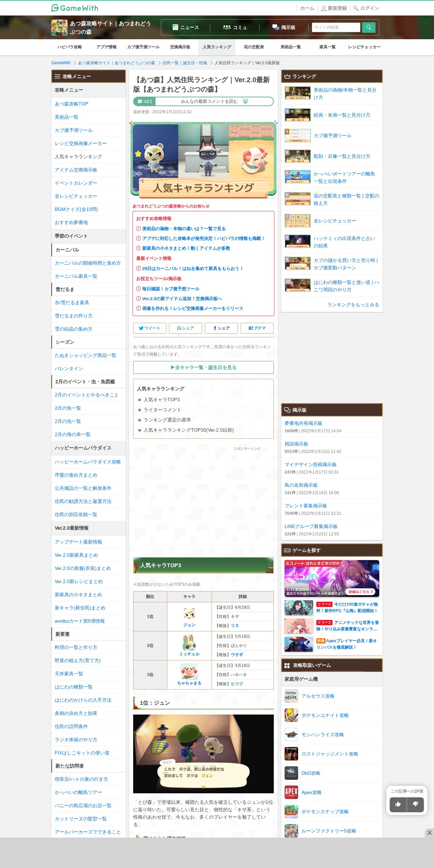Image resolution: width=434 pixels, height=868 pixels.
Task: Open the アプデ情報 nav tab
Action: (106, 47)
